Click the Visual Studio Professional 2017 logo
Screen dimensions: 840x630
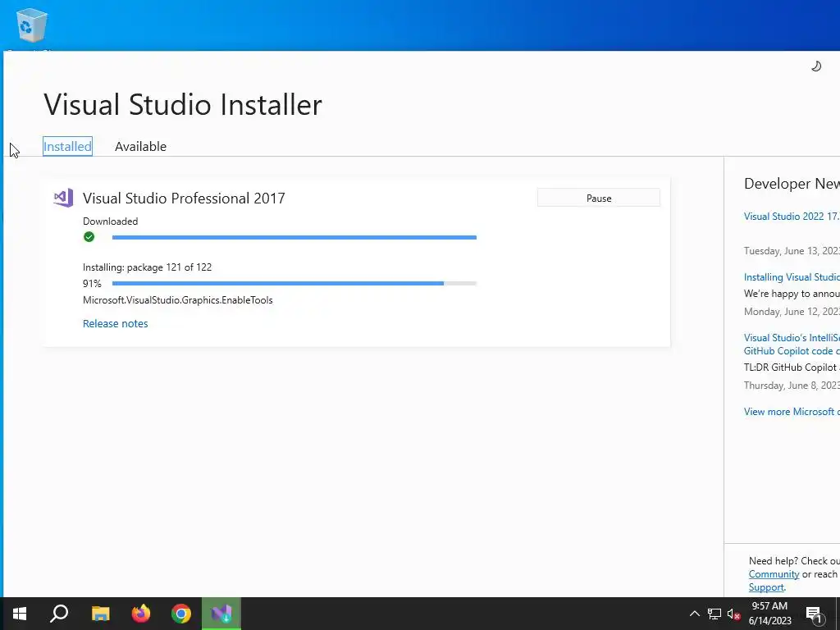tap(63, 199)
